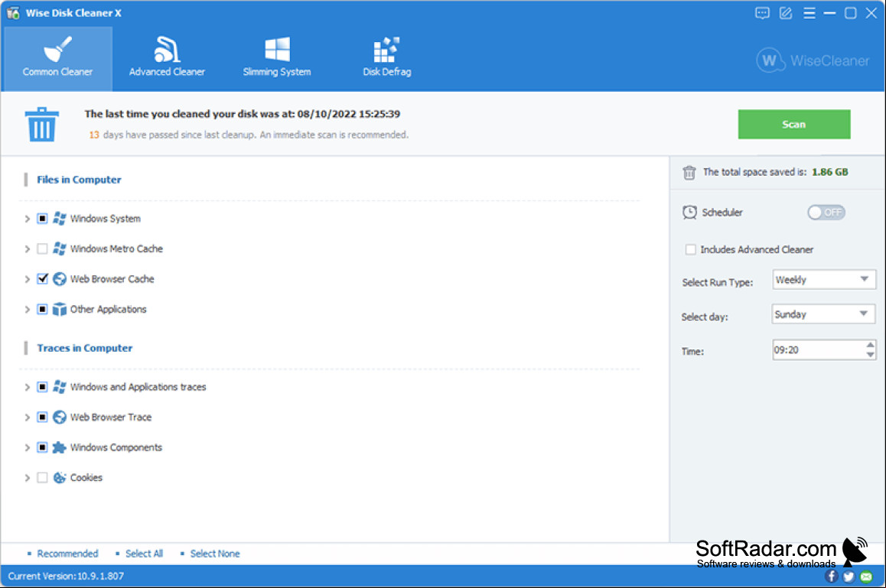886x588 pixels.
Task: Decrease the time with down arrow
Action: (x=870, y=355)
